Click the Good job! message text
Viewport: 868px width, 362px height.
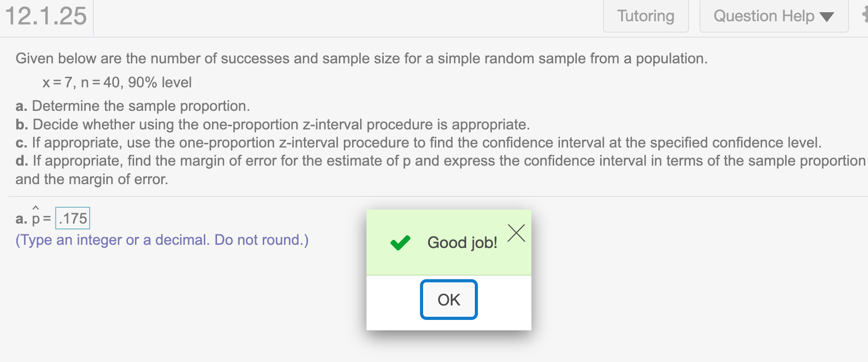coord(462,243)
